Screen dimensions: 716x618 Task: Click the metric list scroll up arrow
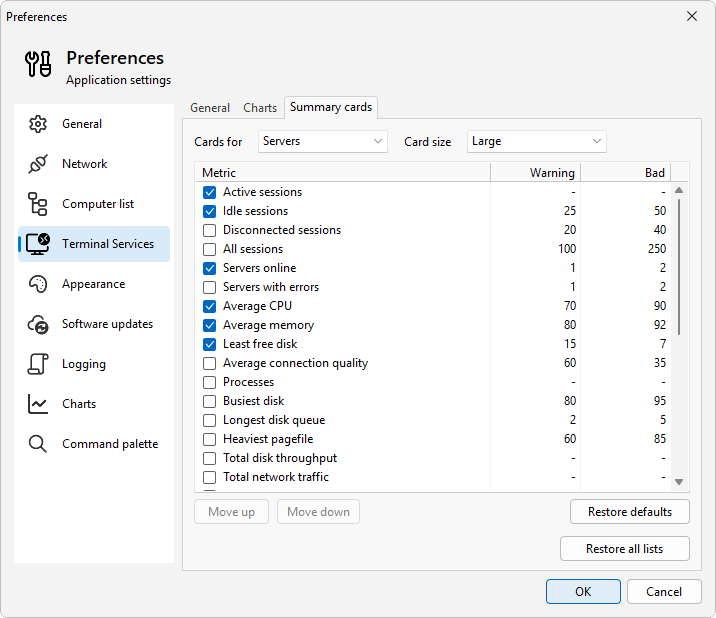pyautogui.click(x=679, y=190)
